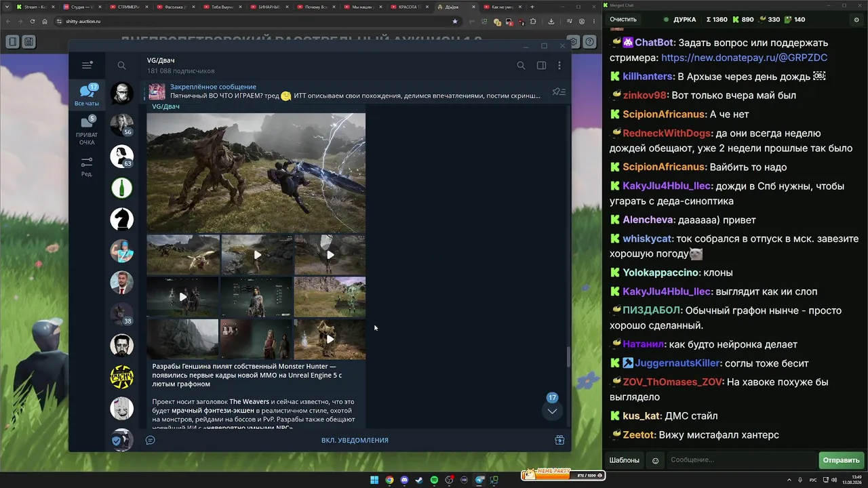Click the VG/Двач channel title header
Viewport: 868px width, 488px height.
pos(161,60)
